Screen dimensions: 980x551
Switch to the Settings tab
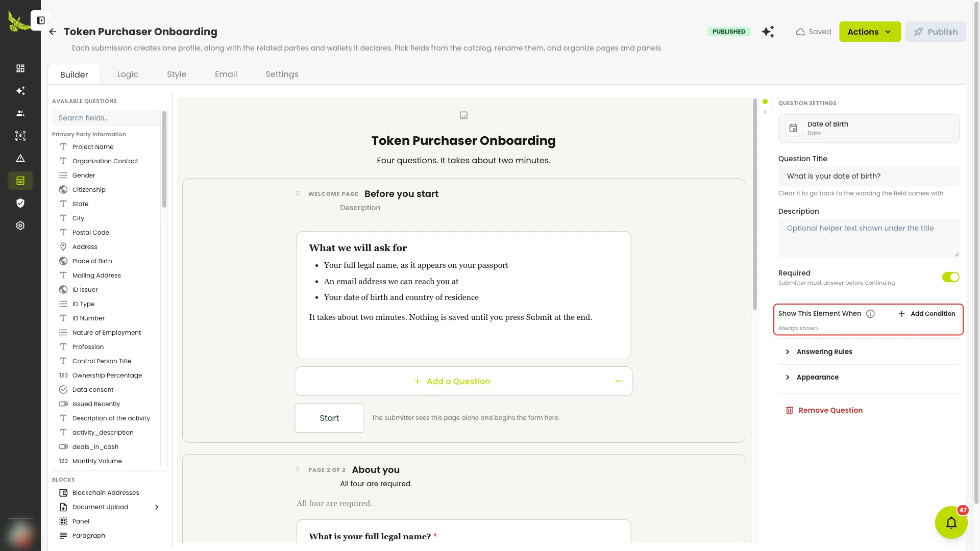[282, 74]
